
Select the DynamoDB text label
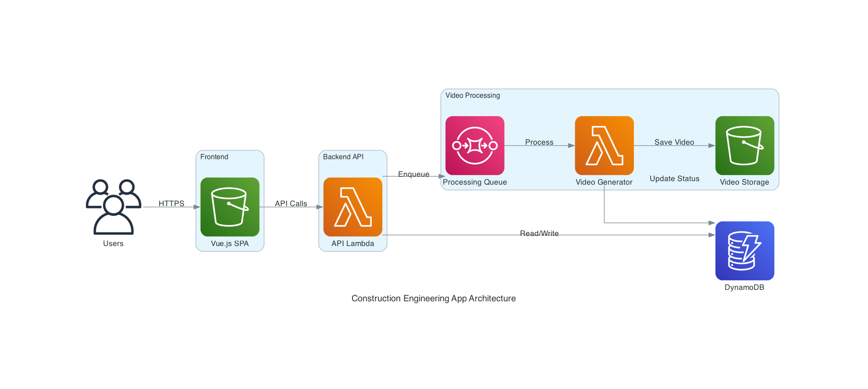pos(744,287)
